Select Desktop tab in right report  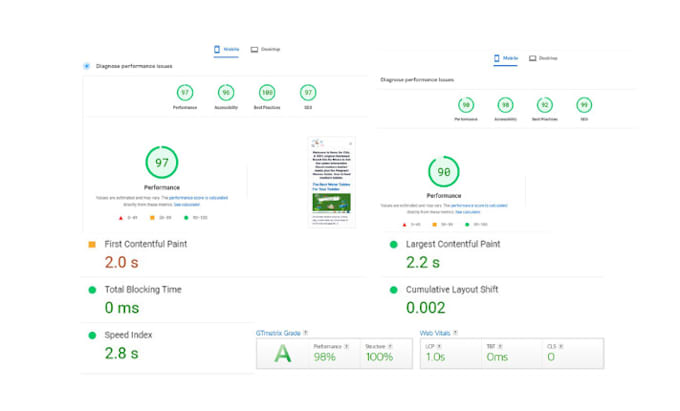pyautogui.click(x=543, y=58)
